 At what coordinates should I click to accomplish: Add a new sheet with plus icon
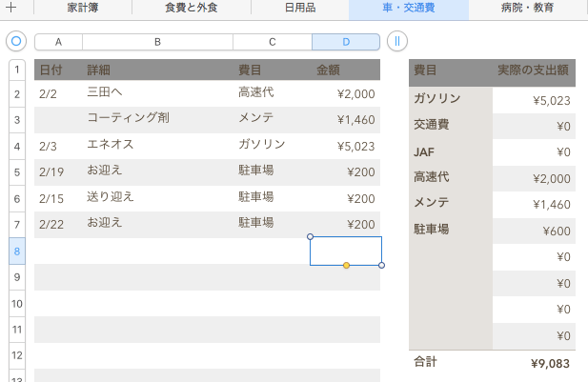[x=11, y=7]
